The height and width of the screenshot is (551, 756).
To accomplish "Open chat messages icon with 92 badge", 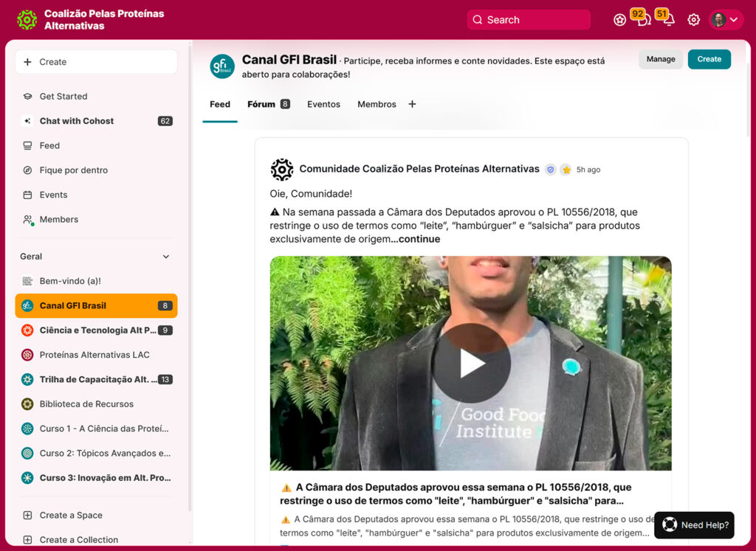I will tap(644, 20).
